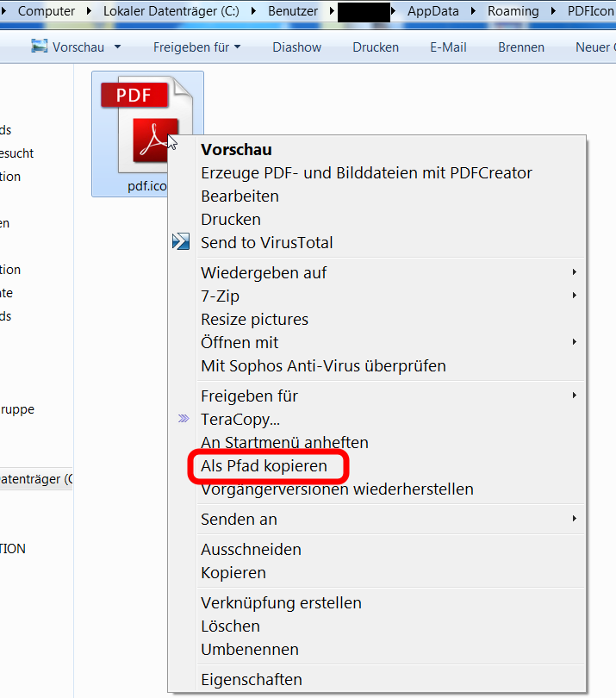Click the TeraCopy chevron icon
616x698 pixels.
[x=183, y=419]
